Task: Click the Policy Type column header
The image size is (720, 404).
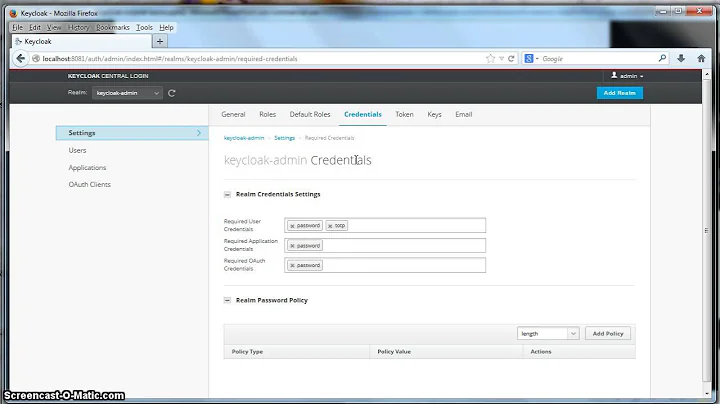Action: [247, 352]
